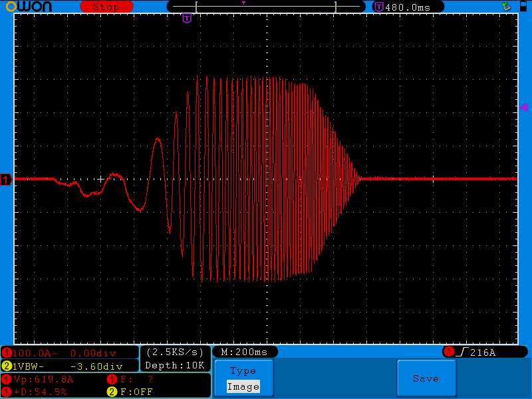This screenshot has height=399, width=532.
Task: Toggle the channel 2 F:OFF frequency readout
Action: tap(136, 392)
